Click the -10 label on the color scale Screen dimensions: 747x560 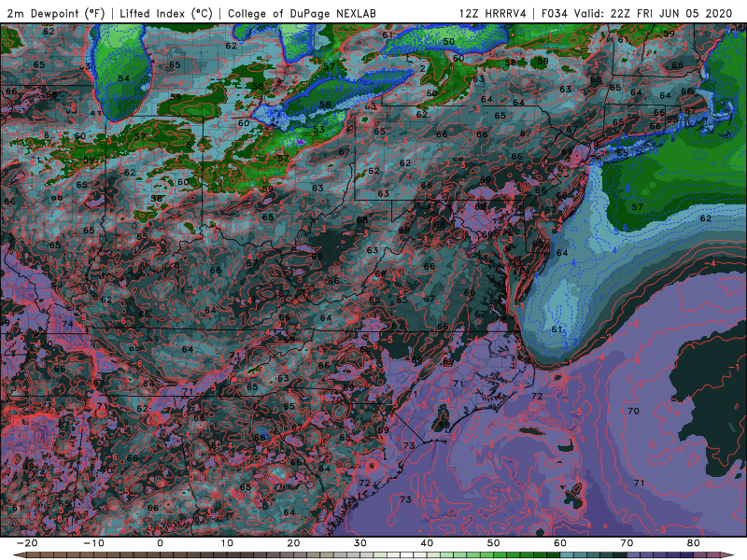click(x=94, y=543)
